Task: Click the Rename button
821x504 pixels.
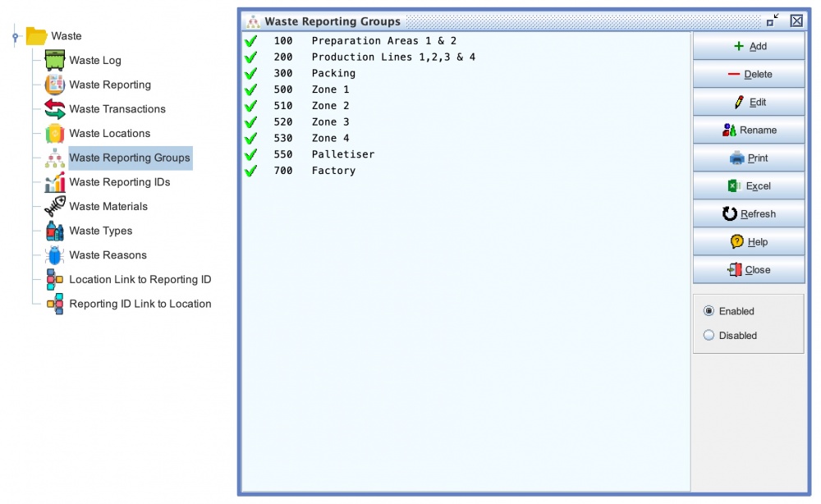Action: tap(749, 131)
